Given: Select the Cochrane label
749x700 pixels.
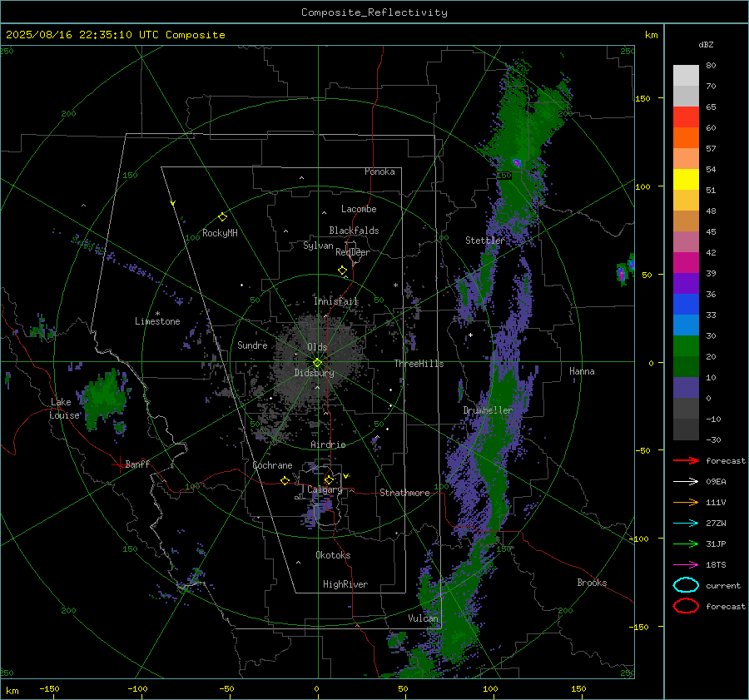Looking at the screenshot, I should click(272, 465).
